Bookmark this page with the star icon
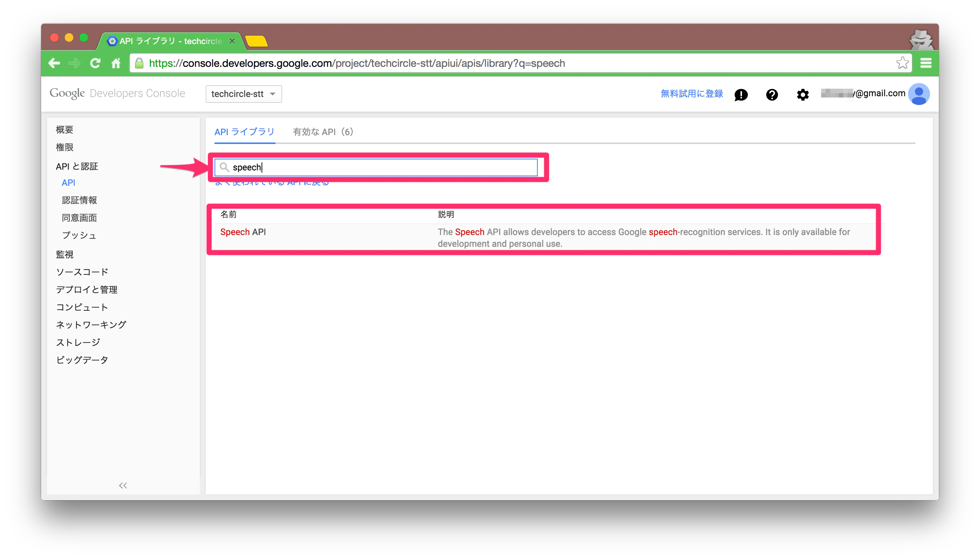The image size is (980, 559). pos(902,63)
